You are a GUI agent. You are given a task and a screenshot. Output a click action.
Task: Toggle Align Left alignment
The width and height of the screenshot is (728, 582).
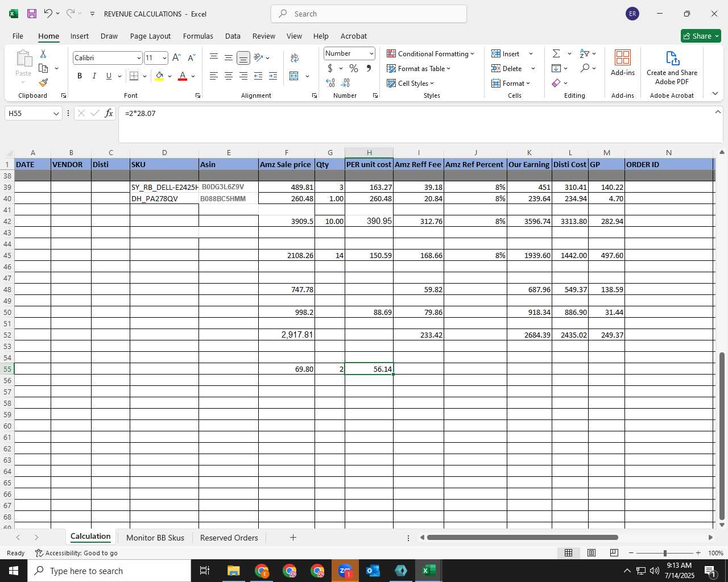click(x=213, y=76)
